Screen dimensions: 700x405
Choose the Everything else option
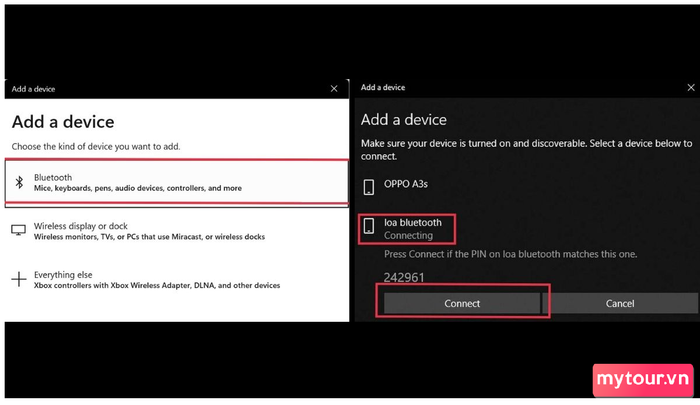pos(177,280)
